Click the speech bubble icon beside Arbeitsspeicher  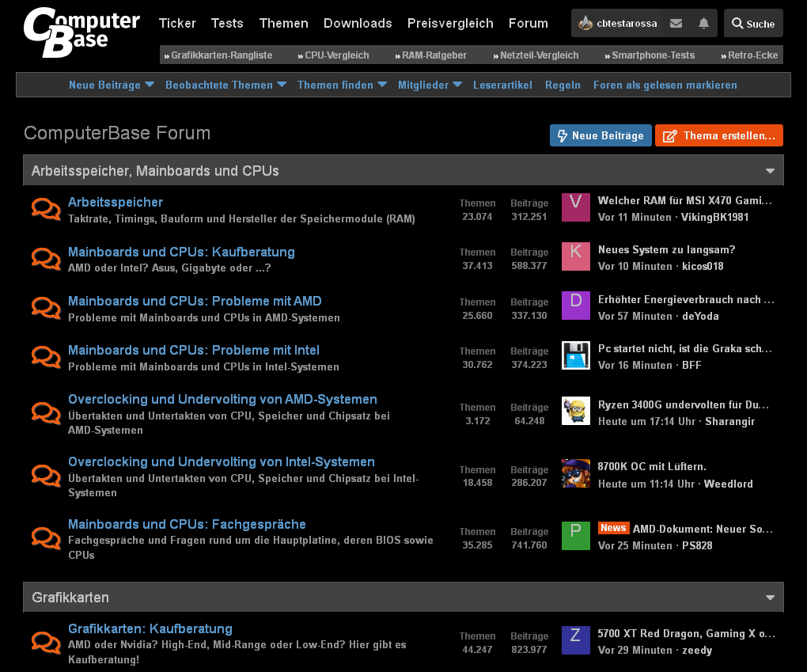coord(46,208)
